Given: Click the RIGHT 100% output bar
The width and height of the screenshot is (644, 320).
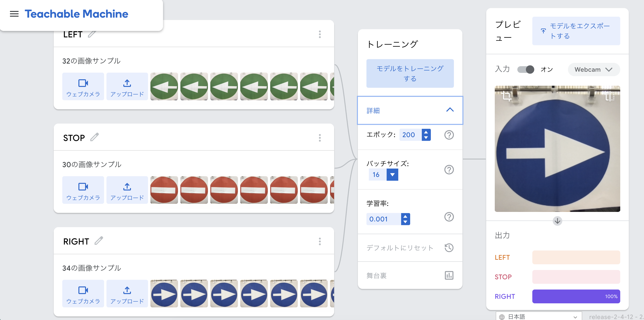Looking at the screenshot, I should click(x=576, y=296).
